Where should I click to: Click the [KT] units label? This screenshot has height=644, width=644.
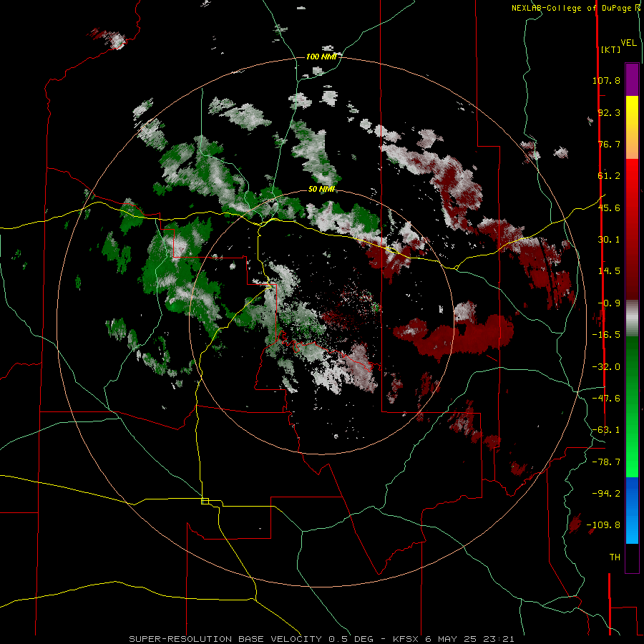tap(611, 49)
